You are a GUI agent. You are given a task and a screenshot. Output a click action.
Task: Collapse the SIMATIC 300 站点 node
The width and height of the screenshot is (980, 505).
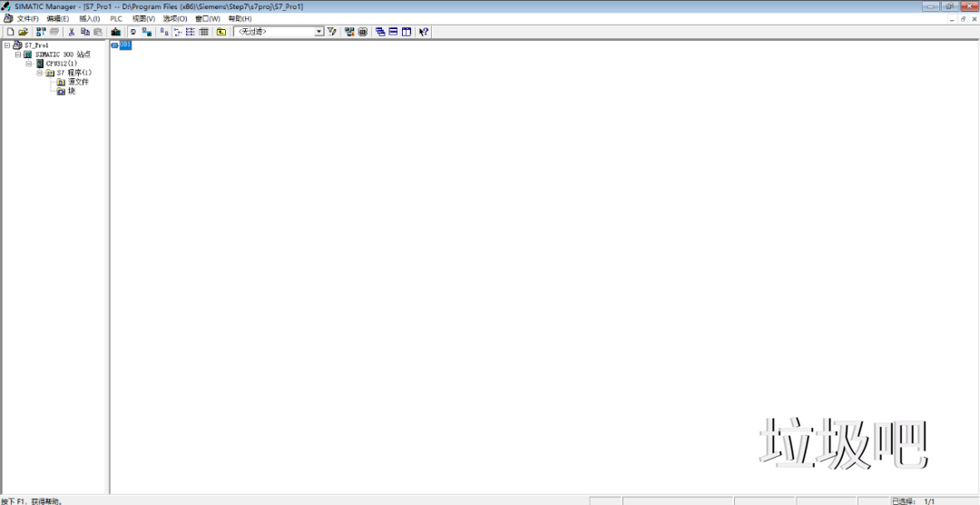click(x=18, y=54)
